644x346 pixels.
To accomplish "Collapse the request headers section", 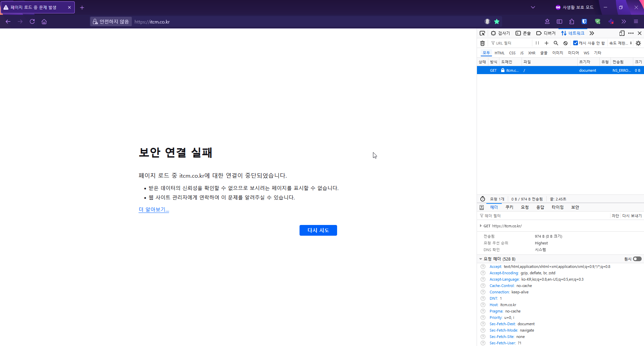I will point(481,259).
